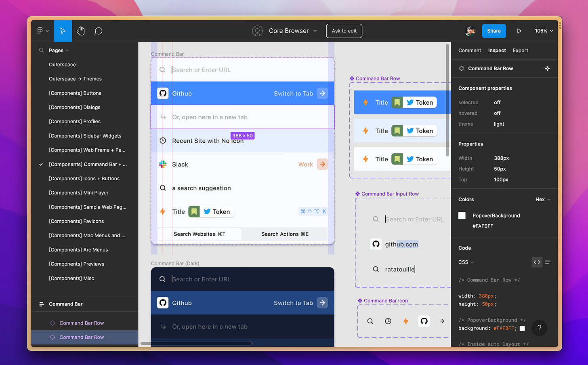Open the Inspect tab

[497, 51]
